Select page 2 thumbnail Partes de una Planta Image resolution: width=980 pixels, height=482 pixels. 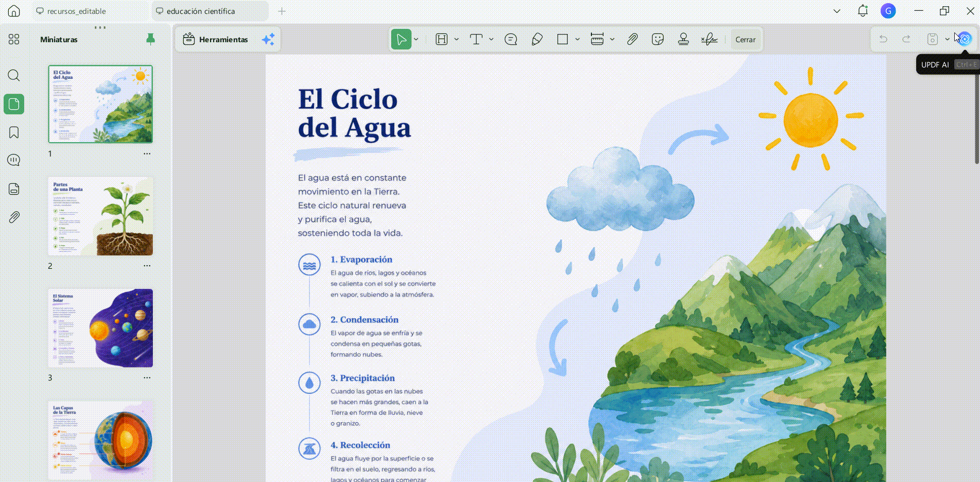pos(100,216)
